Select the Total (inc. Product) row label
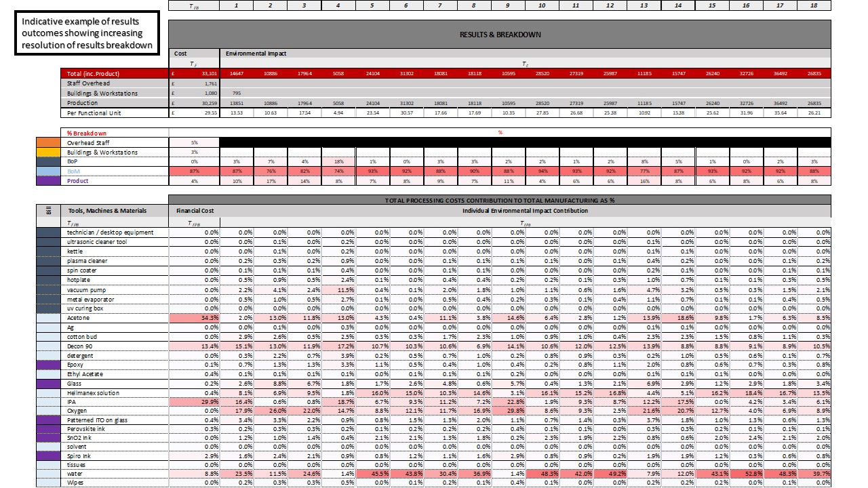 pyautogui.click(x=94, y=73)
